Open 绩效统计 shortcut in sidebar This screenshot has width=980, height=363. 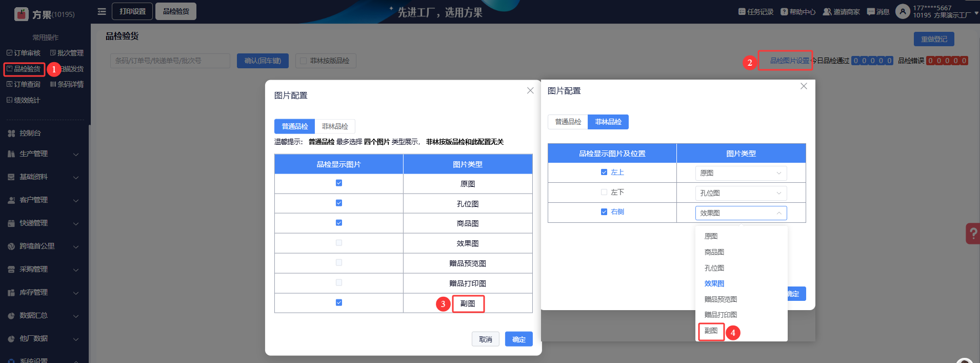[x=24, y=100]
